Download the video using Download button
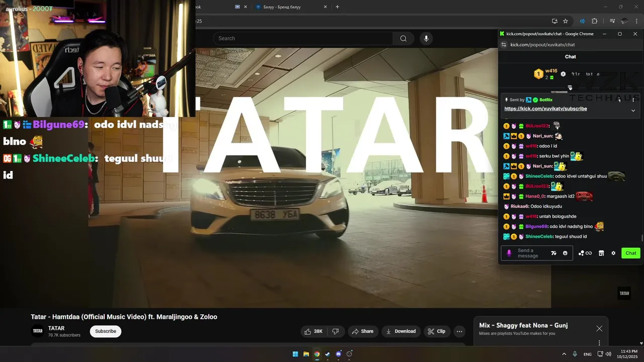Image resolution: width=644 pixels, height=362 pixels. click(x=401, y=331)
